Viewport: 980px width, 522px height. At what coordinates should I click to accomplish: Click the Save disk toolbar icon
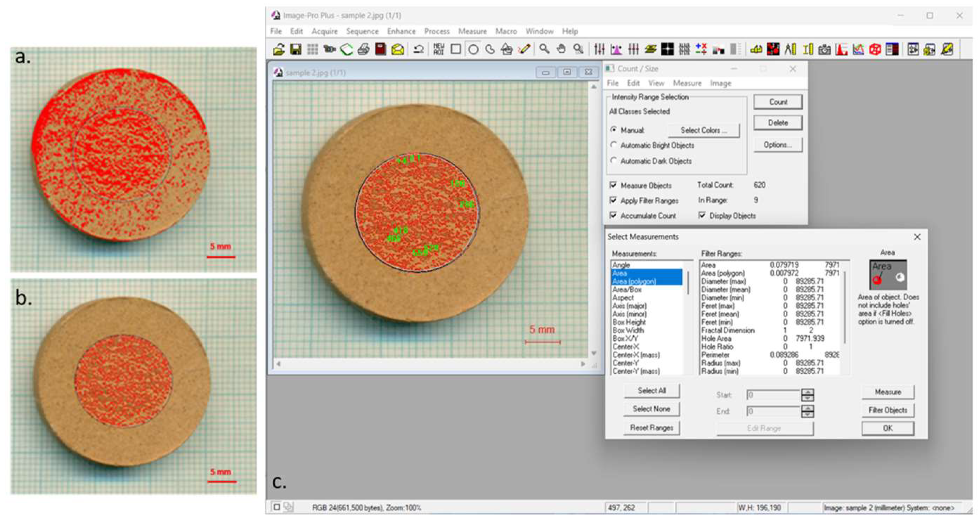click(x=296, y=50)
